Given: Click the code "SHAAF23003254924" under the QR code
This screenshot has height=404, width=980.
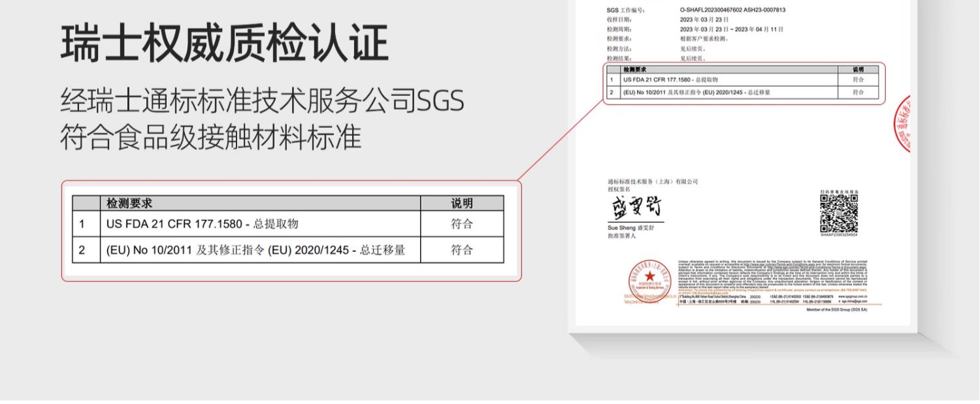Looking at the screenshot, I should coord(839,234).
